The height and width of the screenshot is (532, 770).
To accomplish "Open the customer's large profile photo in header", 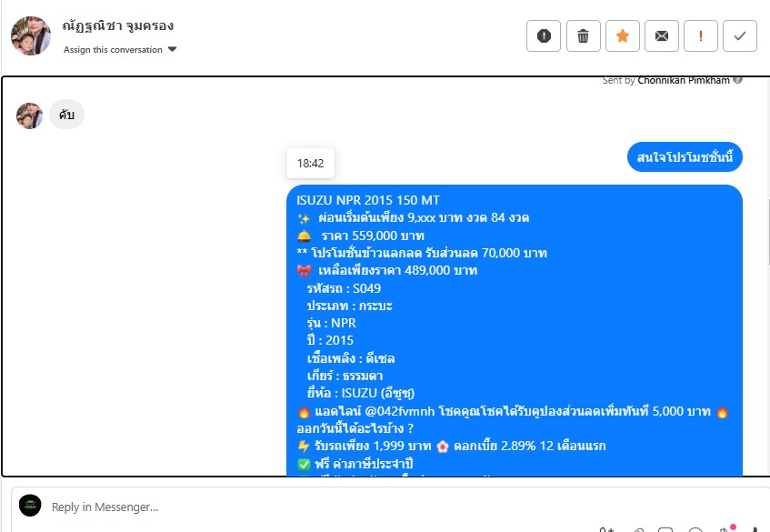I will (x=31, y=35).
